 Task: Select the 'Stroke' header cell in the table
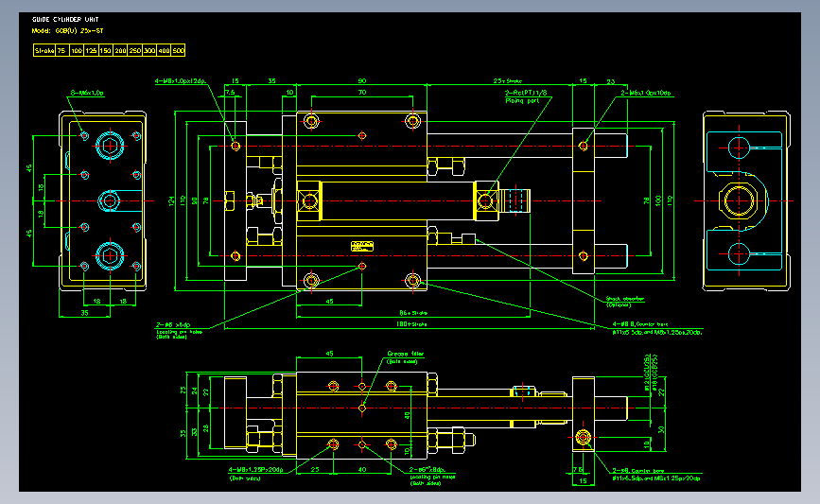44,51
